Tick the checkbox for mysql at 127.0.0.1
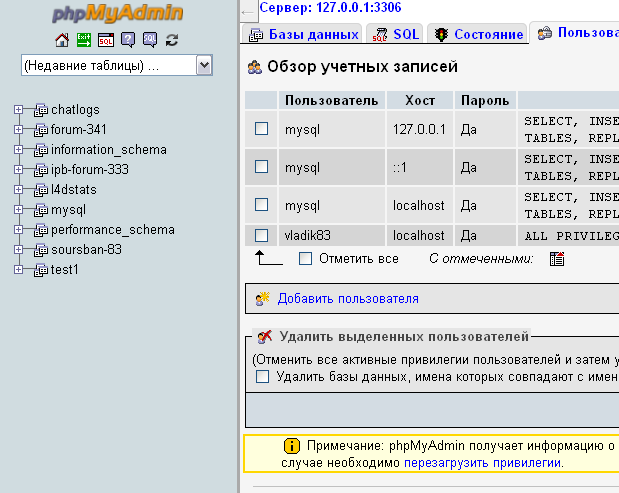Viewport: 619px width, 493px height. [262, 129]
